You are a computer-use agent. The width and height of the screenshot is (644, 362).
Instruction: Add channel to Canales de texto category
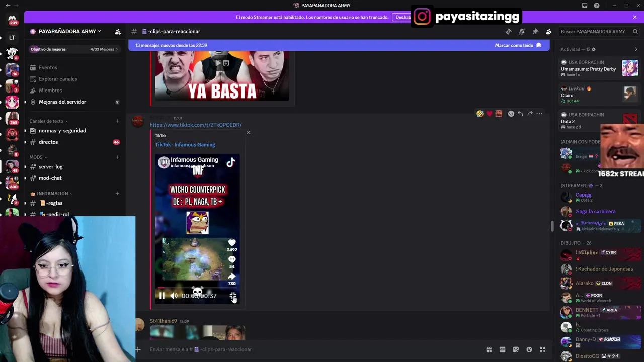tap(117, 121)
